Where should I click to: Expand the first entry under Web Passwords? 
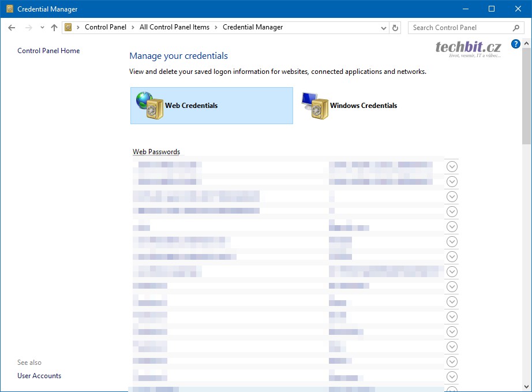[452, 166]
